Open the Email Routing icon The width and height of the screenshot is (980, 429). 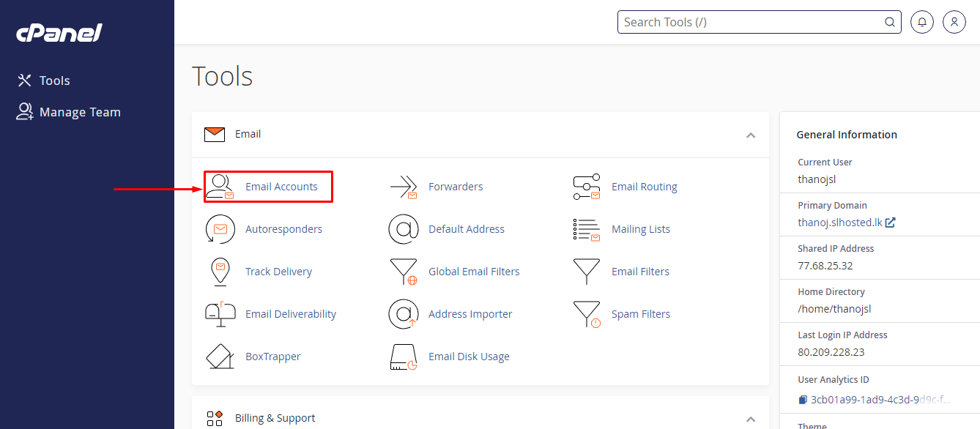tap(586, 187)
